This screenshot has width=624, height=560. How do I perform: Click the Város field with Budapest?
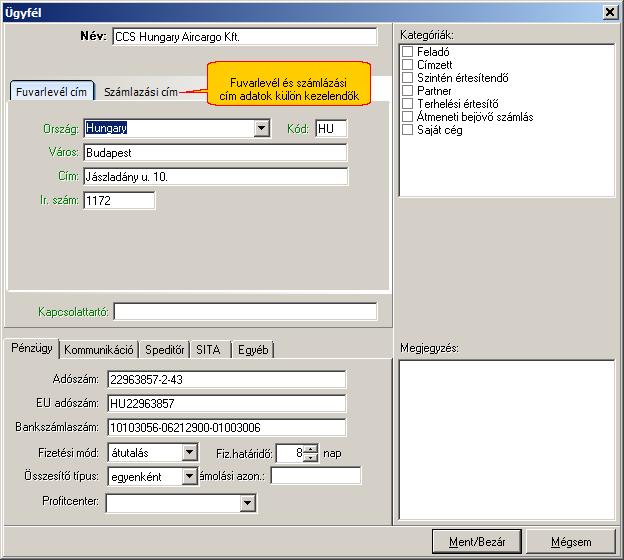[x=215, y=153]
